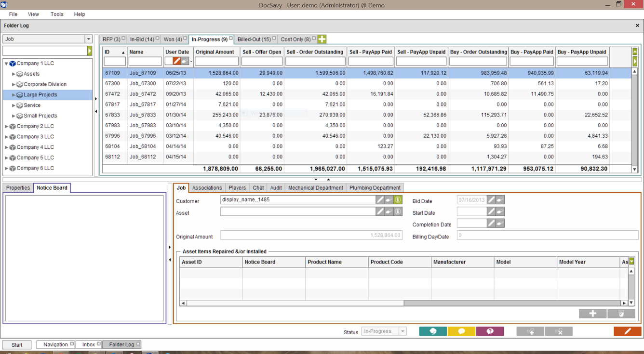Viewport: 644px width, 354px height.
Task: Expand the Corporate Division tree node
Action: tap(13, 84)
